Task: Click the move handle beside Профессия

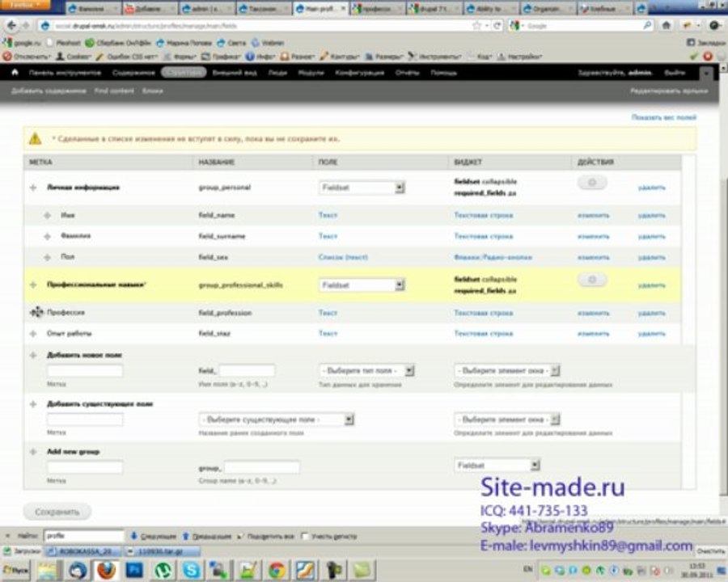Action: click(36, 312)
